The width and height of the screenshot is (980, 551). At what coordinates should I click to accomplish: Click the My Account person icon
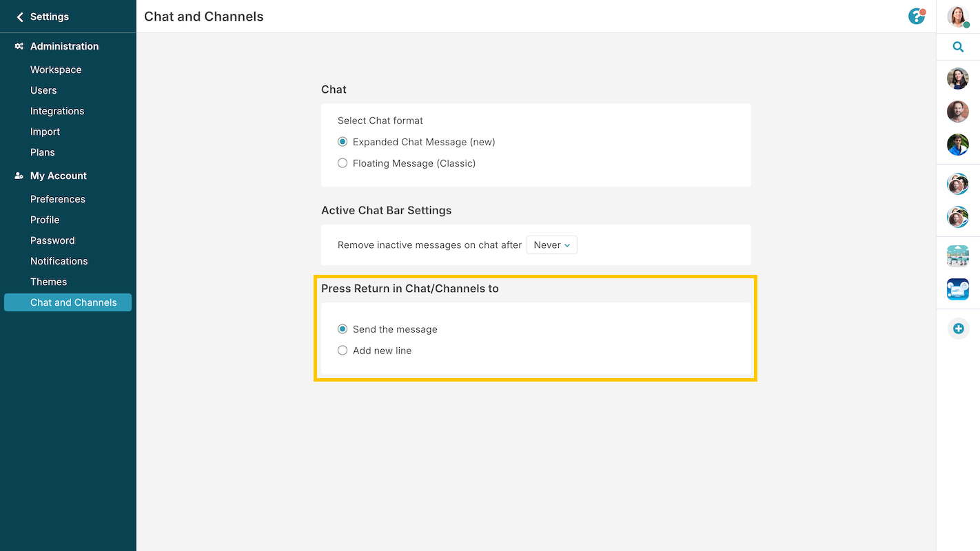click(19, 176)
